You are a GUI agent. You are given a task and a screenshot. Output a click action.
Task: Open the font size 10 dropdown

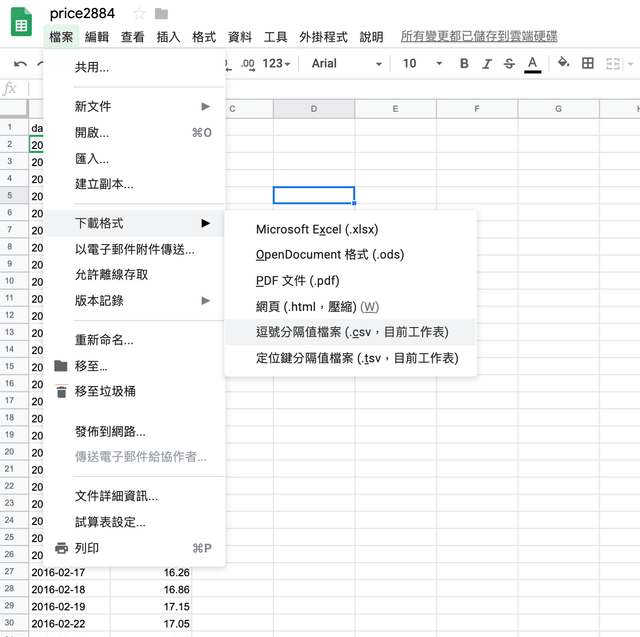(x=422, y=63)
